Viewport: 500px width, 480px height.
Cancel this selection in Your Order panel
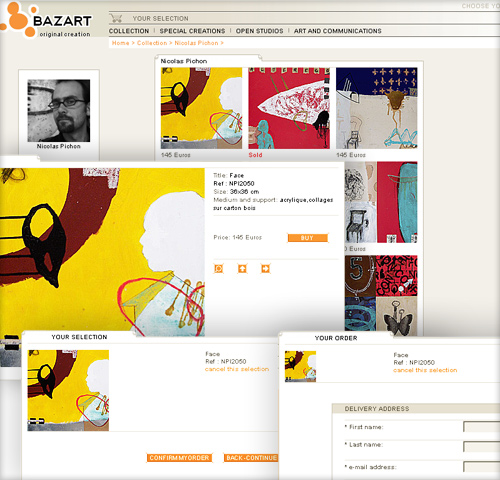425,370
